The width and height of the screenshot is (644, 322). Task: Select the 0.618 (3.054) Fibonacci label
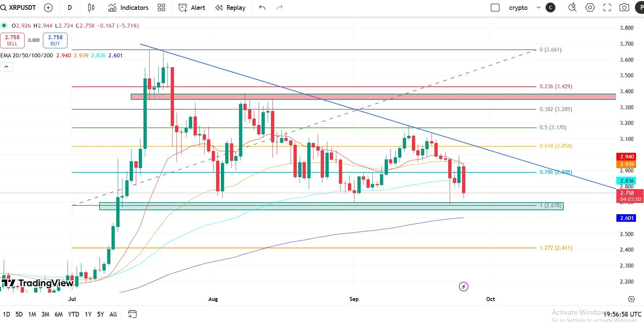pyautogui.click(x=556, y=146)
